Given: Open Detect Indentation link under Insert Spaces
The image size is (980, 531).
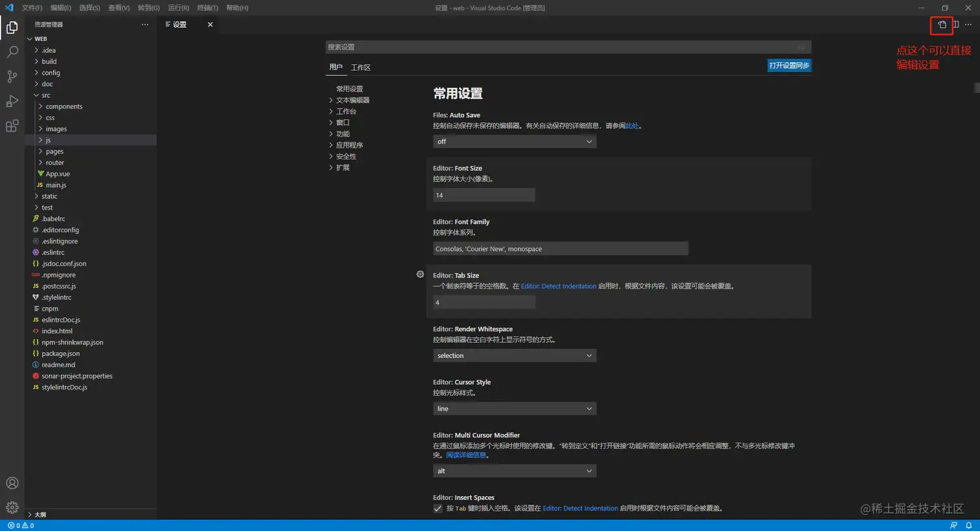Looking at the screenshot, I should (580, 508).
